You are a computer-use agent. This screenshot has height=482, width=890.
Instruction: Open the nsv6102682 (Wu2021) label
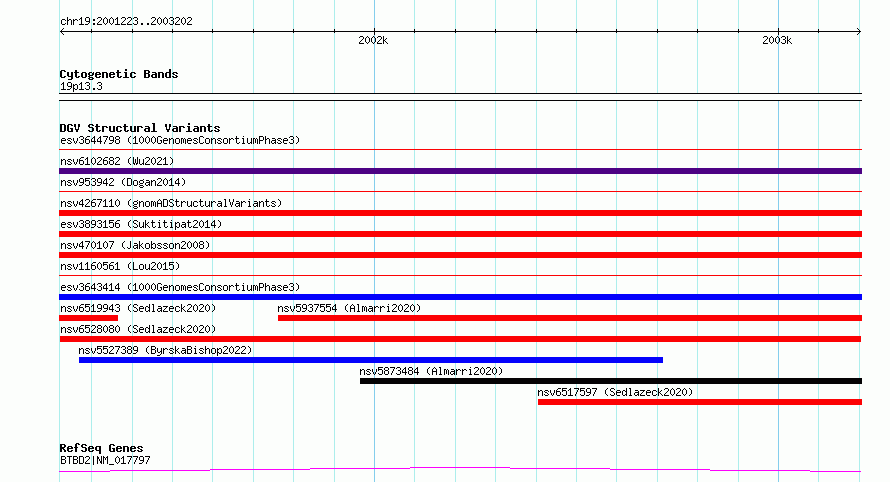(x=117, y=161)
